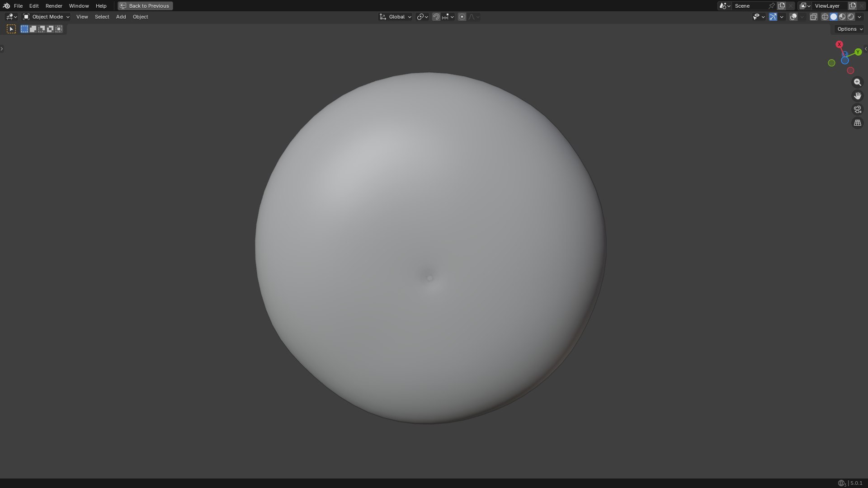This screenshot has width=868, height=488.
Task: Click the negative X axis gizmo circle
Action: point(850,70)
